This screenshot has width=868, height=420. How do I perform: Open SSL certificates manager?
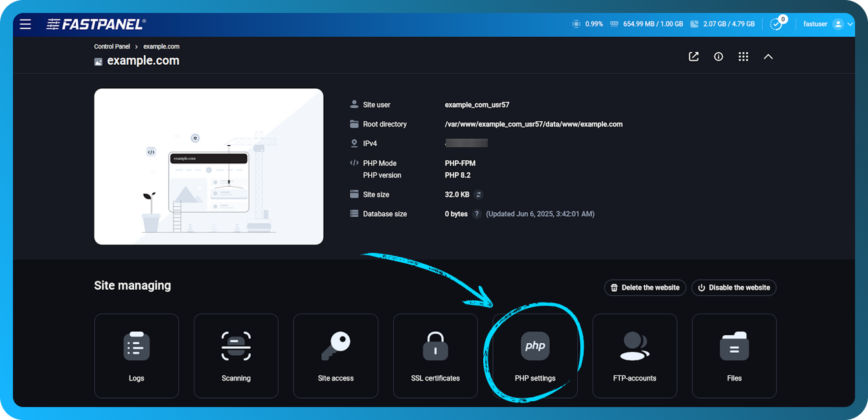(x=435, y=355)
